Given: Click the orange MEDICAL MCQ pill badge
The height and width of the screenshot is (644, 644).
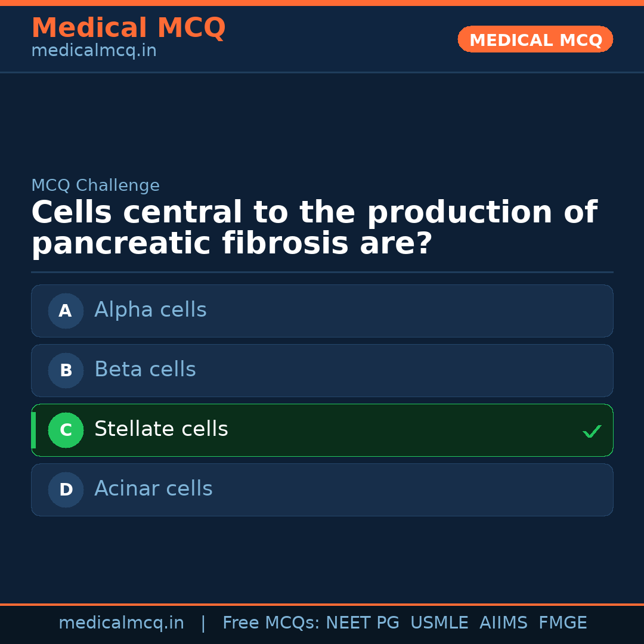Looking at the screenshot, I should click(x=535, y=39).
